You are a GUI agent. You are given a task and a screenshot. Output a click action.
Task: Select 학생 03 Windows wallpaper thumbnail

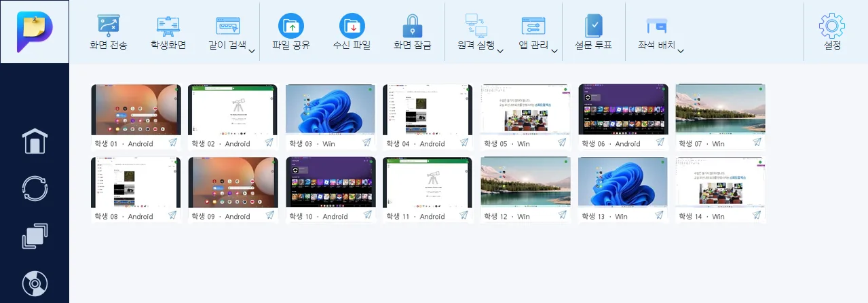[331, 109]
